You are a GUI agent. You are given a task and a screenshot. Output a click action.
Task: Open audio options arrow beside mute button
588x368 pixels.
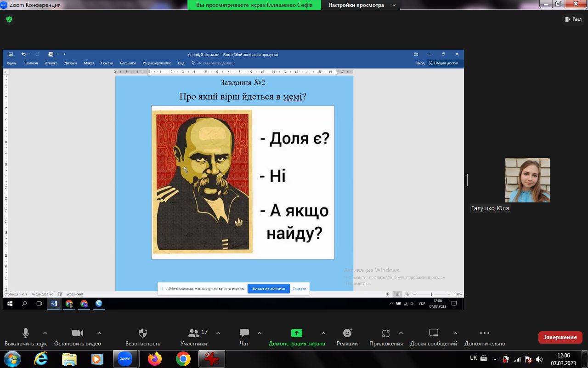(45, 333)
